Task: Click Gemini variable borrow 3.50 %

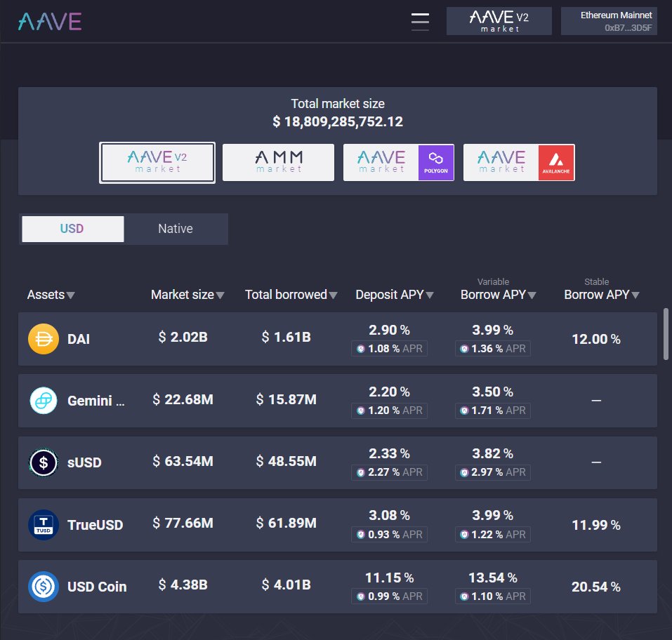Action: (x=493, y=392)
